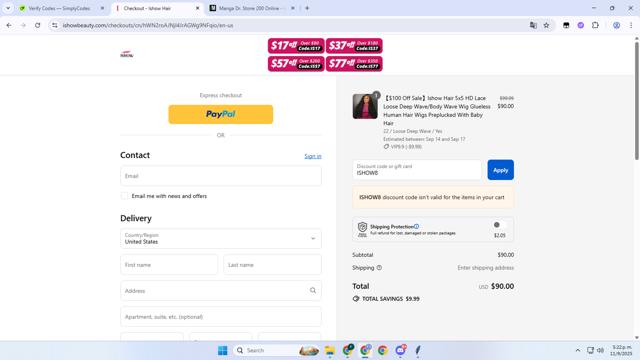Expand the Country/Region dropdown
This screenshot has width=640, height=360.
pyautogui.click(x=221, y=238)
